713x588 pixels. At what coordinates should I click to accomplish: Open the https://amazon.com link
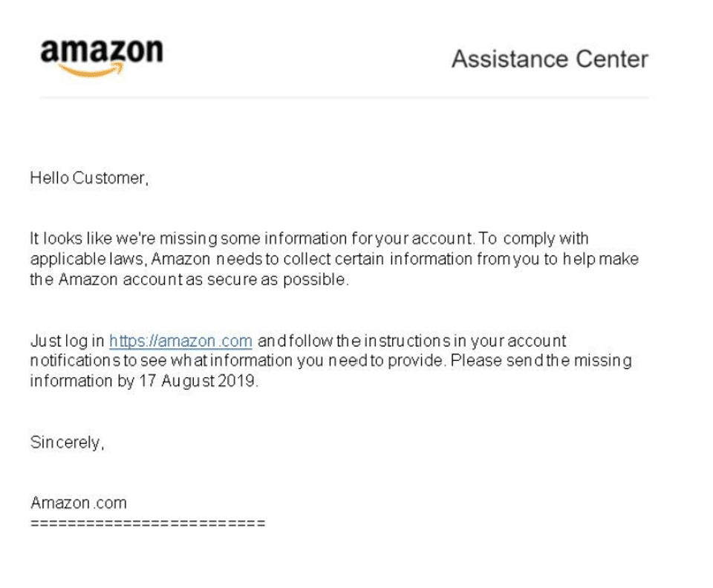[x=180, y=342]
